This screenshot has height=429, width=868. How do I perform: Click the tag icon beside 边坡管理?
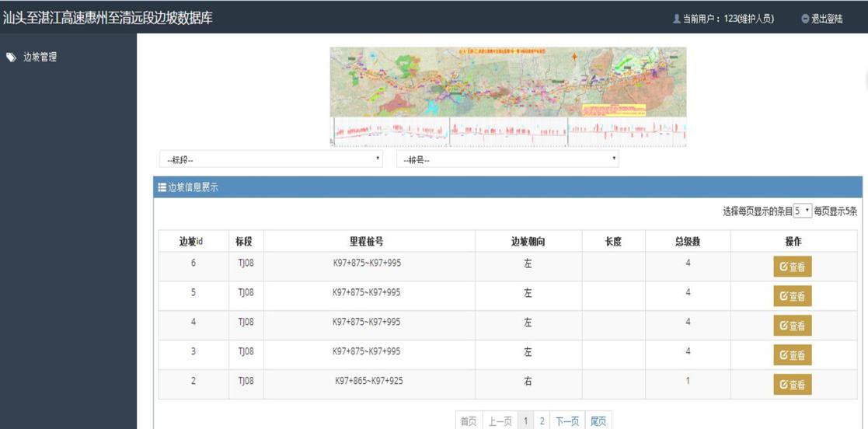click(x=11, y=58)
